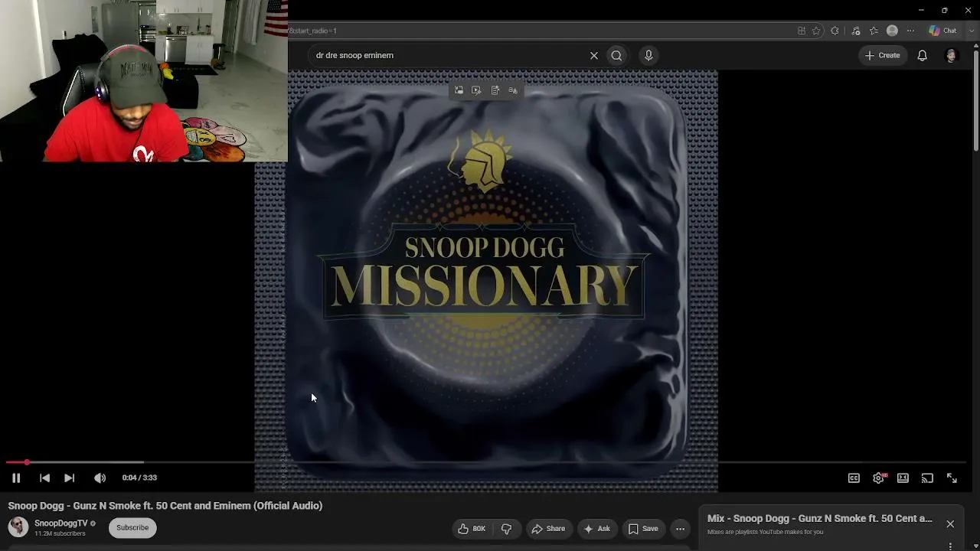Open browser extensions puzzle icon
Image resolution: width=980 pixels, height=551 pixels.
click(835, 31)
